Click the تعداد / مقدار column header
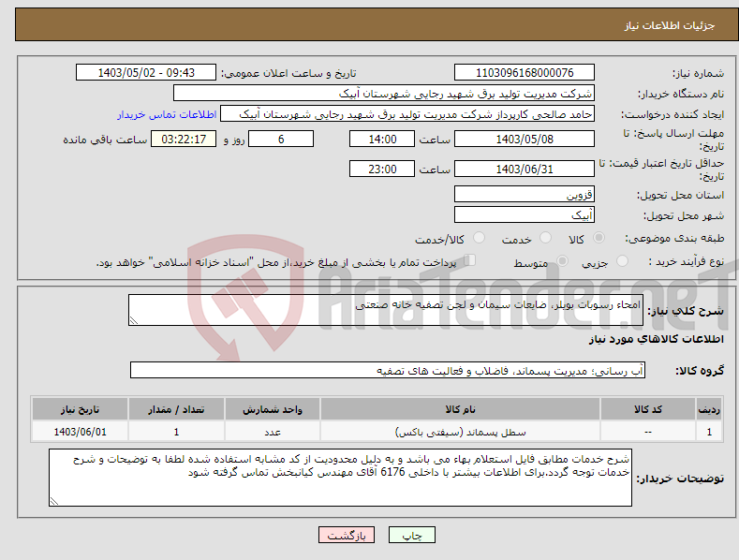The height and width of the screenshot is (560, 739). coord(176,409)
